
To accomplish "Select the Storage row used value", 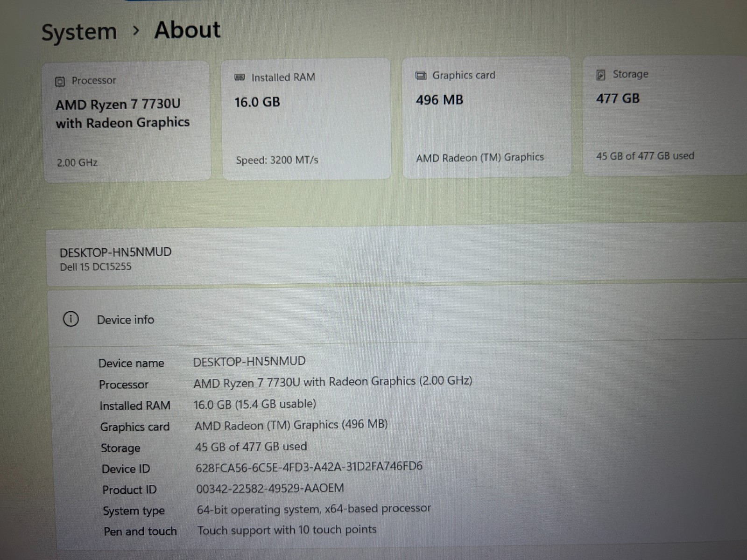I will 251,447.
